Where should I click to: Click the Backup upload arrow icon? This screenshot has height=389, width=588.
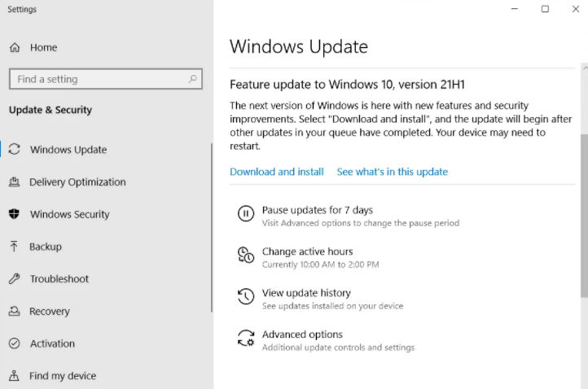(14, 247)
